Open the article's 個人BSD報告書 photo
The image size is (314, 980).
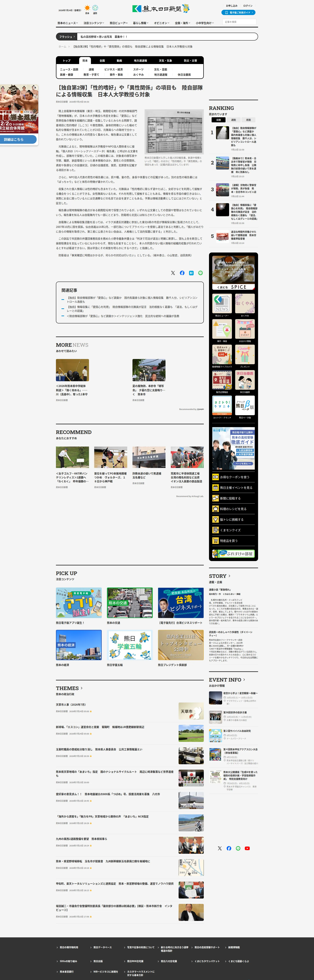[174, 132]
